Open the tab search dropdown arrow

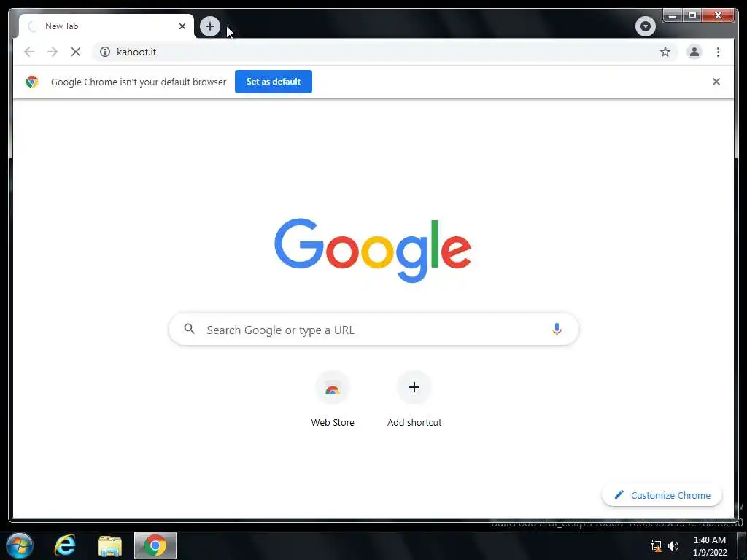point(645,26)
